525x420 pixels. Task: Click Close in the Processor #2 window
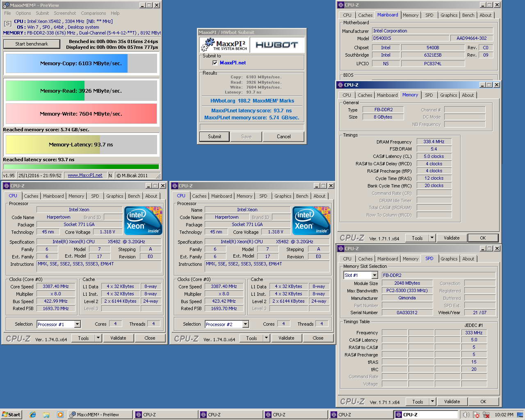coord(318,338)
